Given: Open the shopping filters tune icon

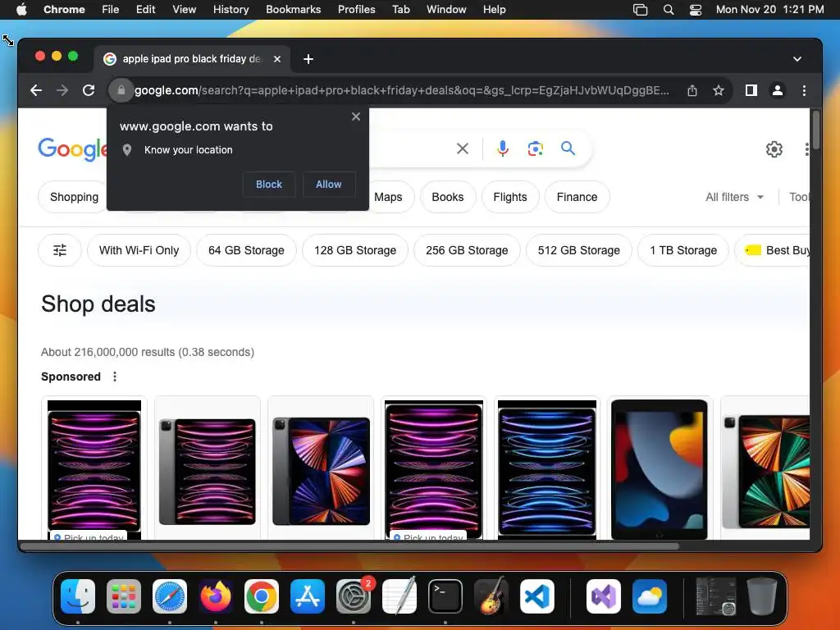Looking at the screenshot, I should click(60, 250).
